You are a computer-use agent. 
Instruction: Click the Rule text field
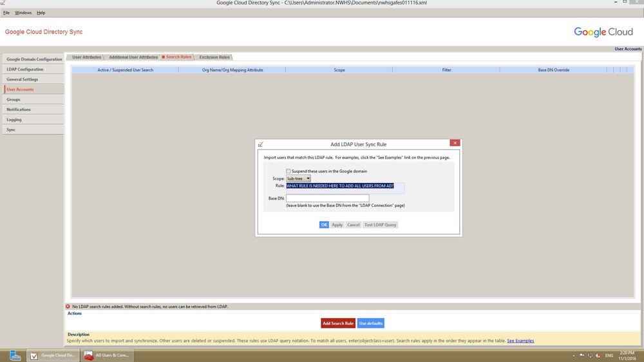pyautogui.click(x=345, y=188)
